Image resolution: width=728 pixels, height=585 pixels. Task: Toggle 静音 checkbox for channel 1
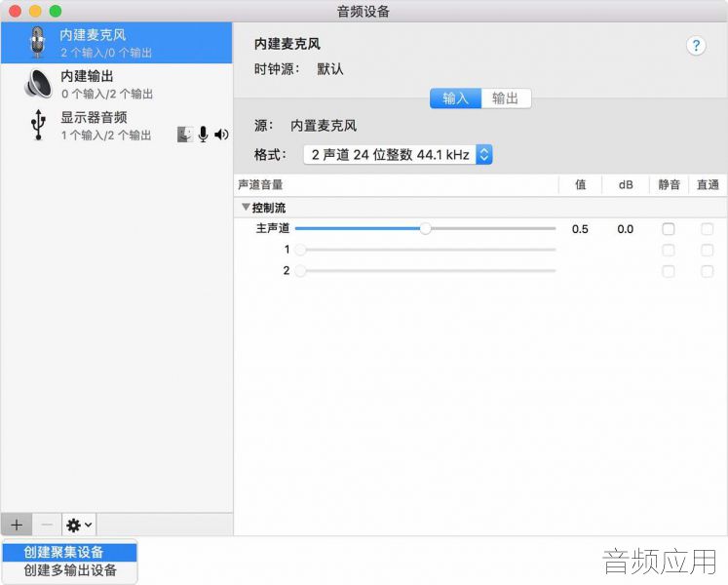click(669, 250)
